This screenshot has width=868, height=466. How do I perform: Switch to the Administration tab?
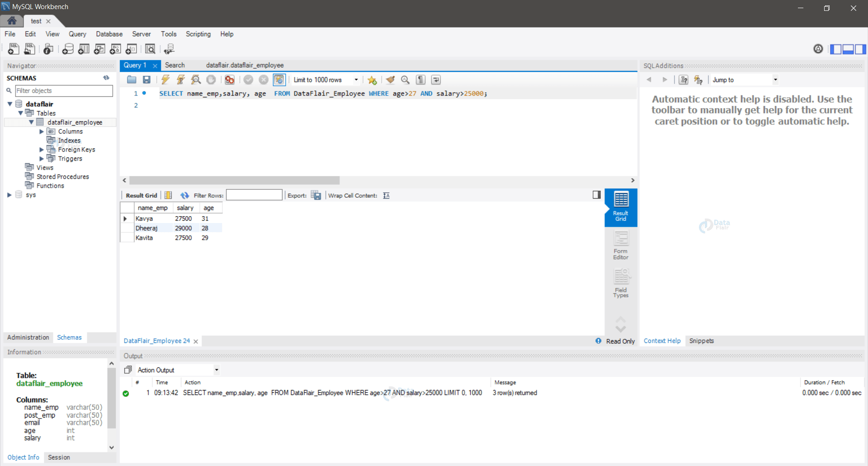tap(28, 338)
